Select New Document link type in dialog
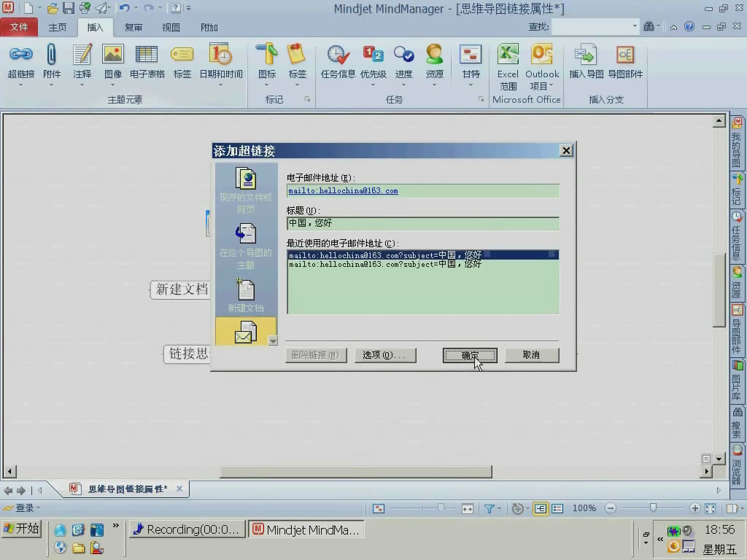Screen dimensions: 747x560 tap(246, 295)
